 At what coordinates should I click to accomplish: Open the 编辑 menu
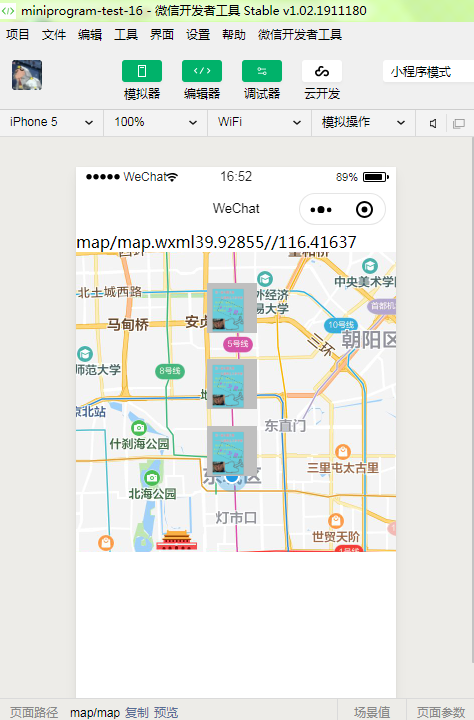[90, 34]
